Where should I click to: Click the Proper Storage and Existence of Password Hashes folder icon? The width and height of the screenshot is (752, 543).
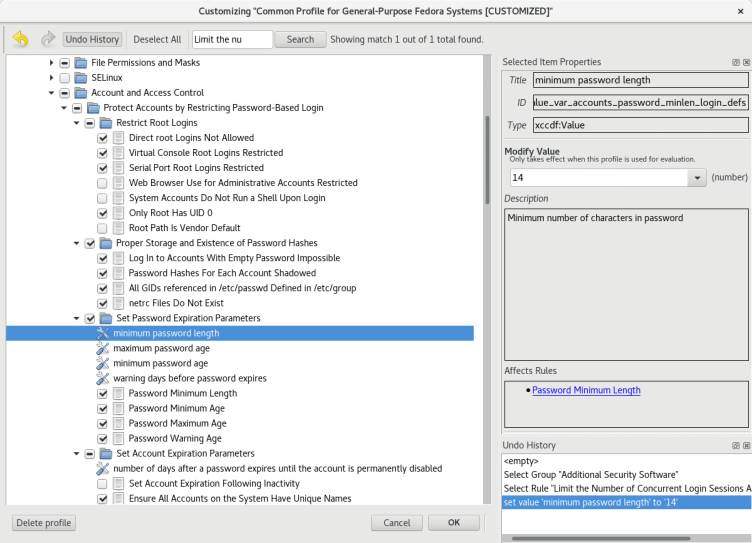(106, 243)
